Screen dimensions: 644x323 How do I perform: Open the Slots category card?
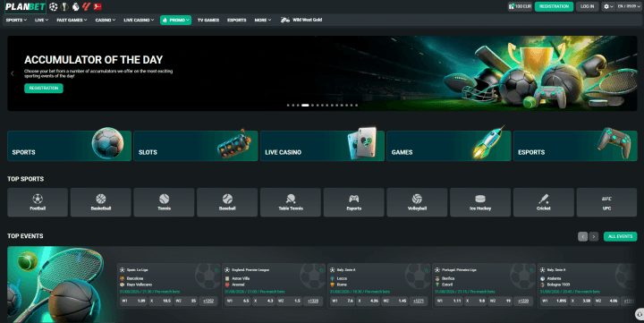[x=196, y=146]
